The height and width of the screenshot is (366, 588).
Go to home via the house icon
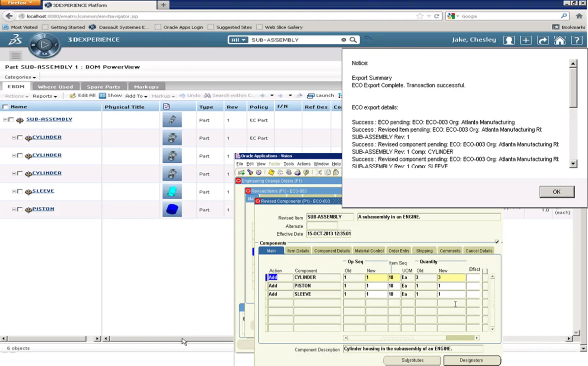560,40
